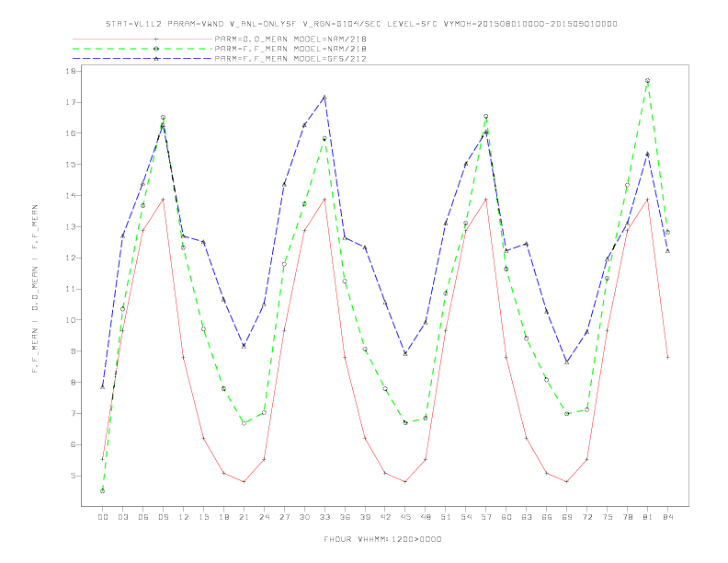Click y-axis tick value 16
The image size is (728, 563).
(x=71, y=133)
